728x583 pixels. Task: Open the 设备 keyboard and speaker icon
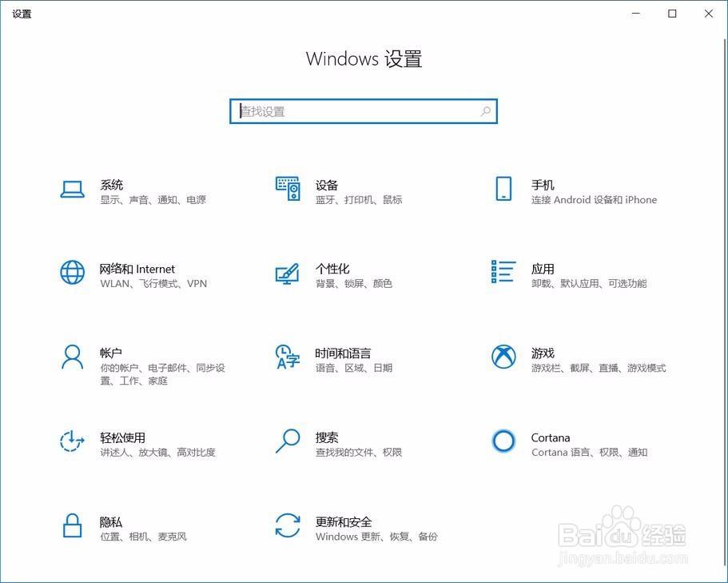288,189
